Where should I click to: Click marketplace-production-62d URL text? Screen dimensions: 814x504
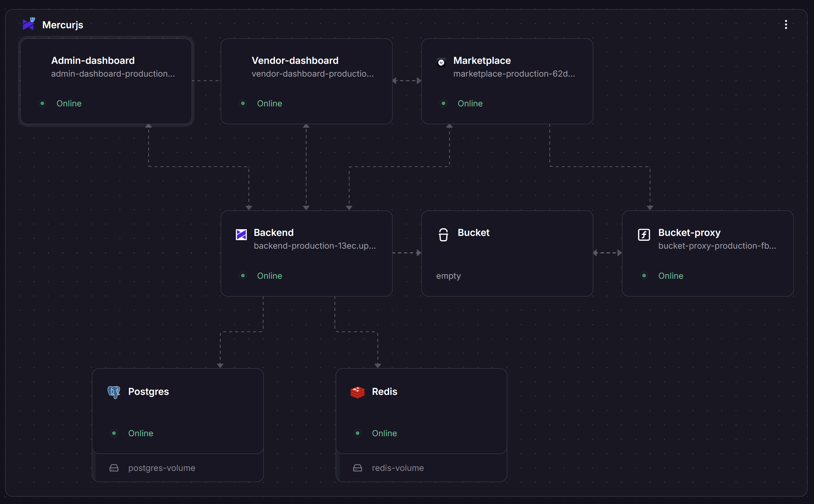tap(514, 74)
